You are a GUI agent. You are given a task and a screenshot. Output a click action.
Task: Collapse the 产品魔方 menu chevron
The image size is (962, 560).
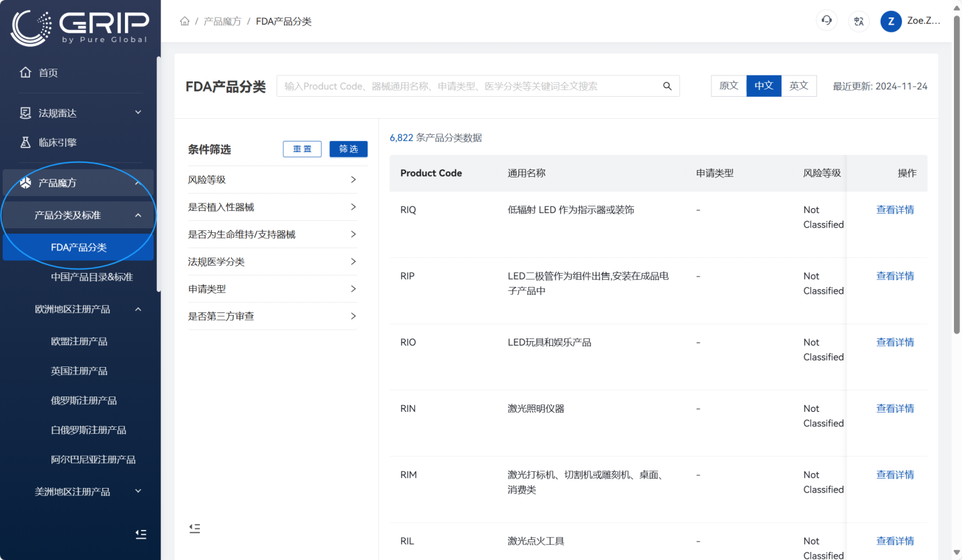[138, 182]
